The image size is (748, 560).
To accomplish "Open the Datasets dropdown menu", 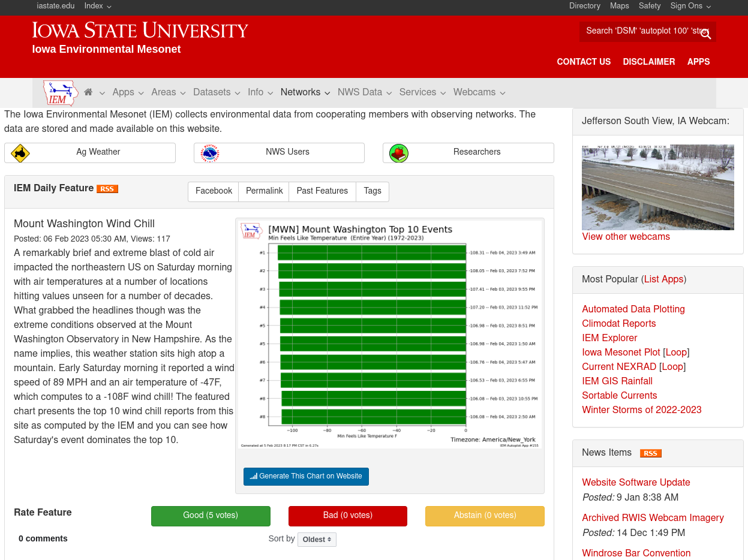I will pyautogui.click(x=217, y=92).
